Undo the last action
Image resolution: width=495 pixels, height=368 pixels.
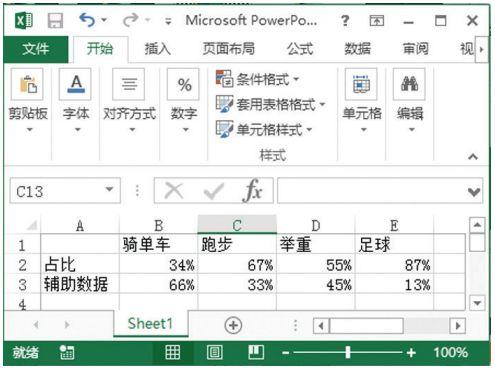coord(87,20)
